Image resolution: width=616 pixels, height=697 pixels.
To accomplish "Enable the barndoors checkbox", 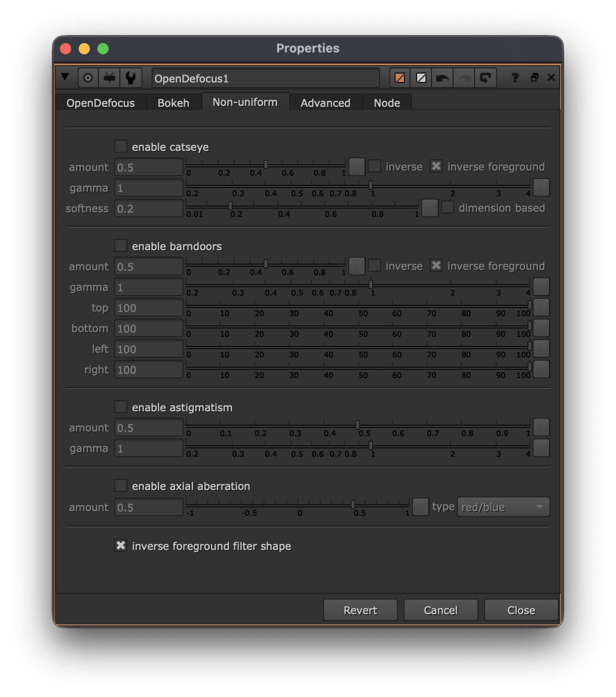I will coord(121,246).
